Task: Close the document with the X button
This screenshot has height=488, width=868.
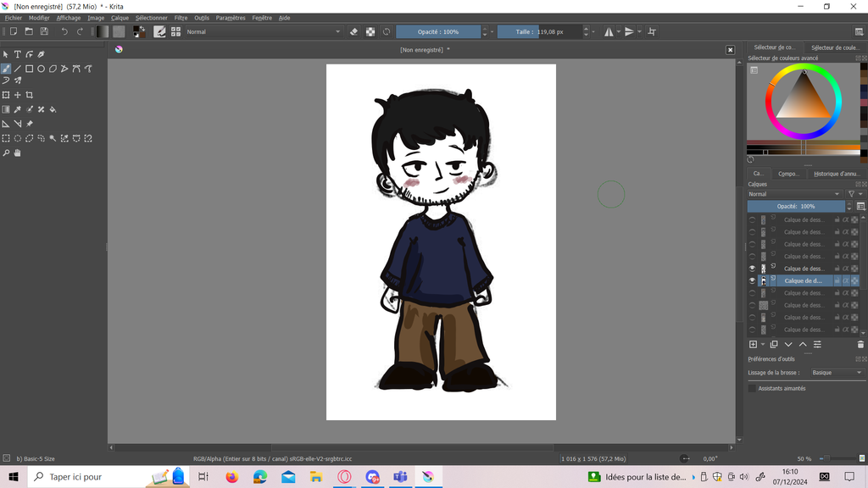Action: (x=730, y=50)
